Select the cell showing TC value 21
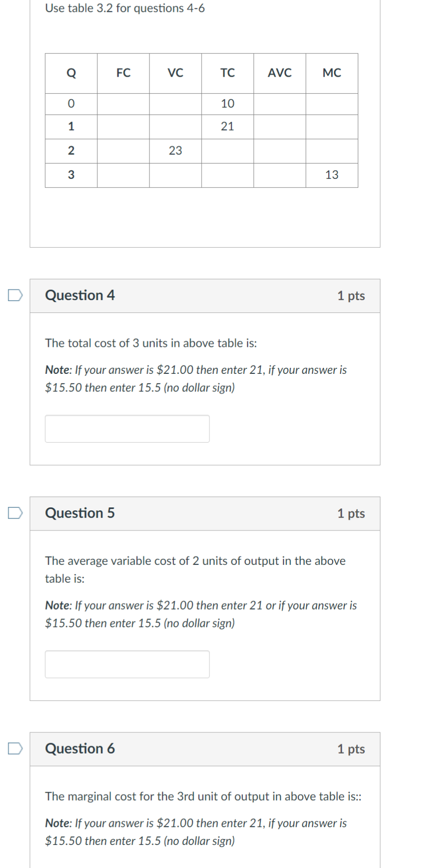Viewport: 434px width, 868px height. pyautogui.click(x=227, y=126)
